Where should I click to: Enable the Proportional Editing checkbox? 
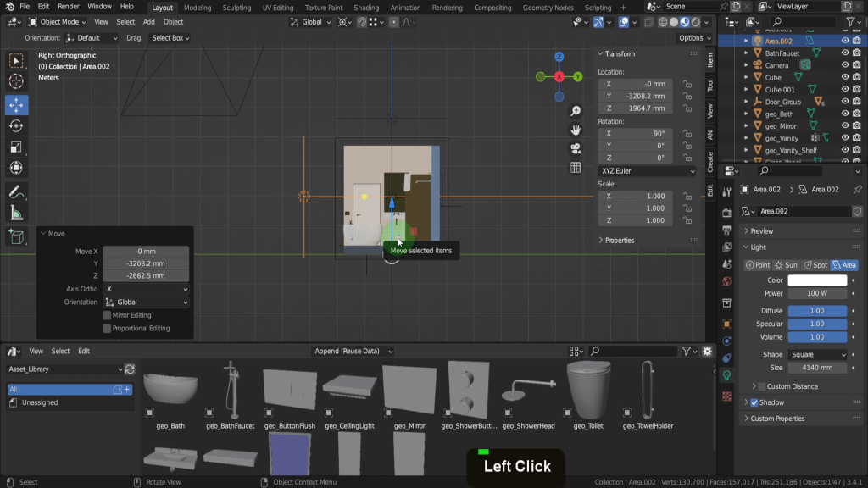tap(107, 328)
